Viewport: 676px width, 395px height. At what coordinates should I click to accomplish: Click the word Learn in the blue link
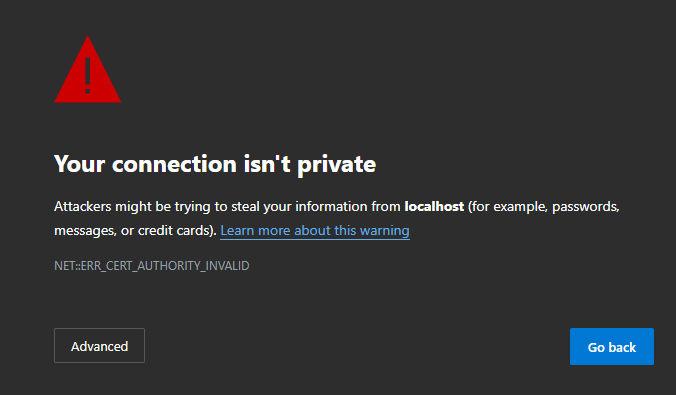click(x=237, y=230)
